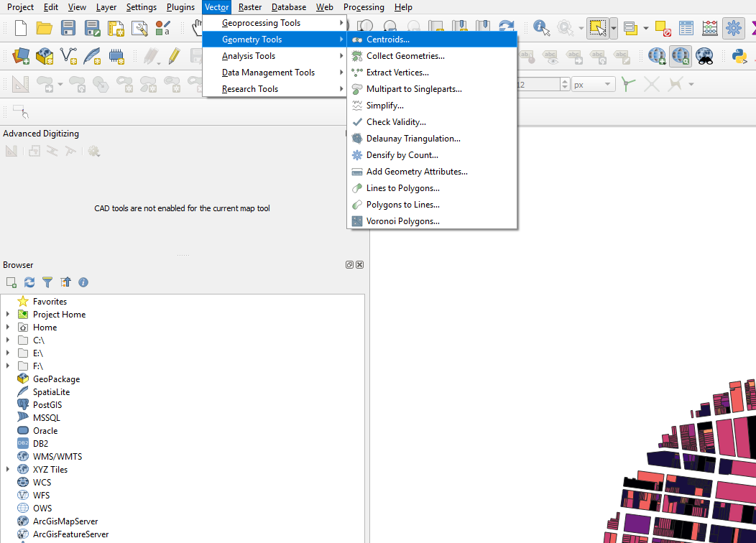Select the PostGIS item in Browser
This screenshot has height=543, width=756.
(x=47, y=405)
